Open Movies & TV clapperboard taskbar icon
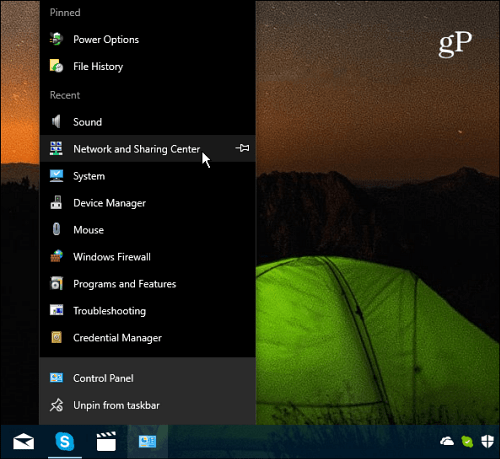This screenshot has width=500, height=459. (106, 442)
